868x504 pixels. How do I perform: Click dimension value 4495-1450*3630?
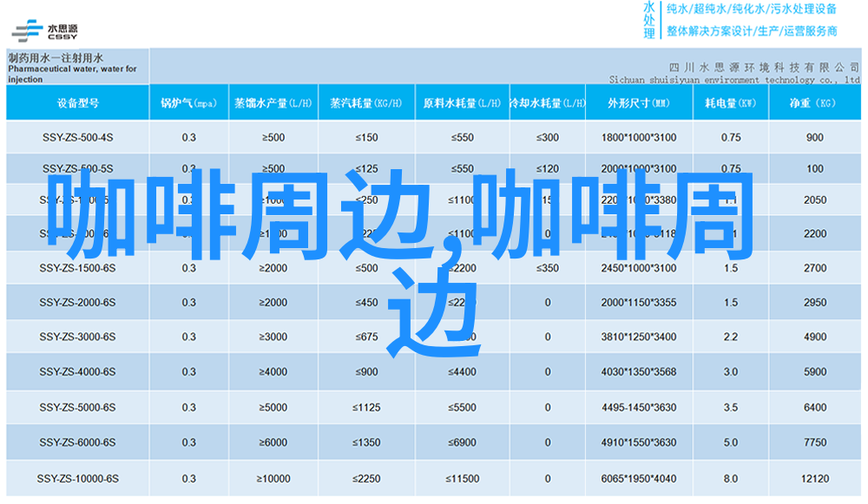point(639,408)
